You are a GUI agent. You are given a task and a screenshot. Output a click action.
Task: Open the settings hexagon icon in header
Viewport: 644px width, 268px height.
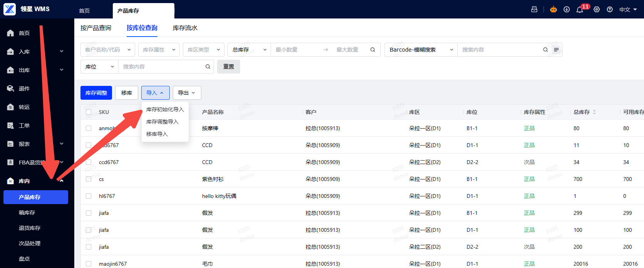pyautogui.click(x=597, y=9)
